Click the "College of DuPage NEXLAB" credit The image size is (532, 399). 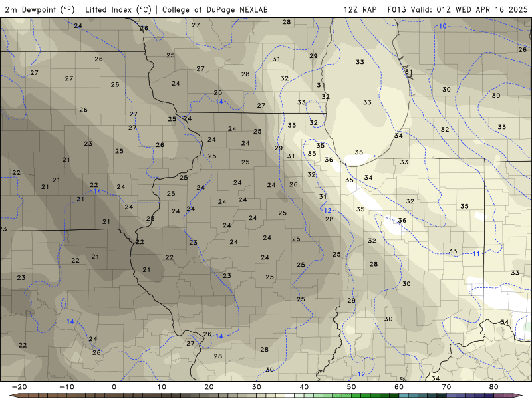click(x=215, y=9)
